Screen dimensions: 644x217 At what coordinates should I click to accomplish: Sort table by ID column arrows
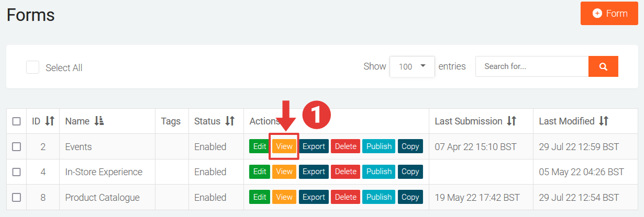pos(50,121)
